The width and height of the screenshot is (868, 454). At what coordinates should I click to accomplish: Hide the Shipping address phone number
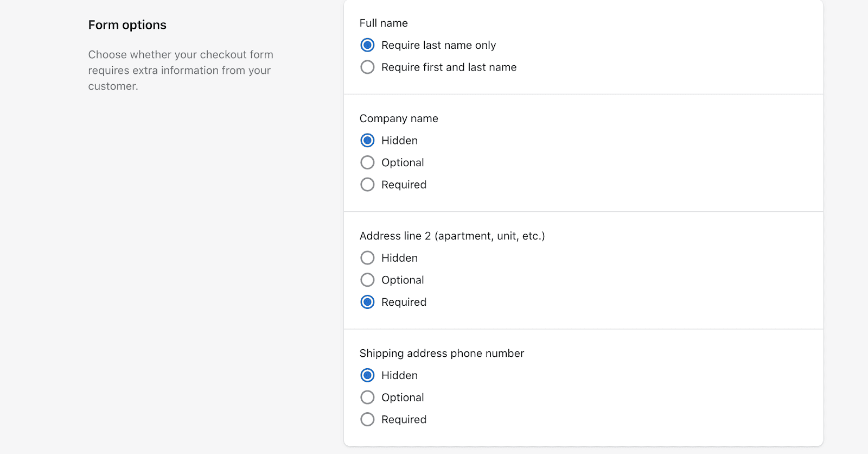pos(367,375)
